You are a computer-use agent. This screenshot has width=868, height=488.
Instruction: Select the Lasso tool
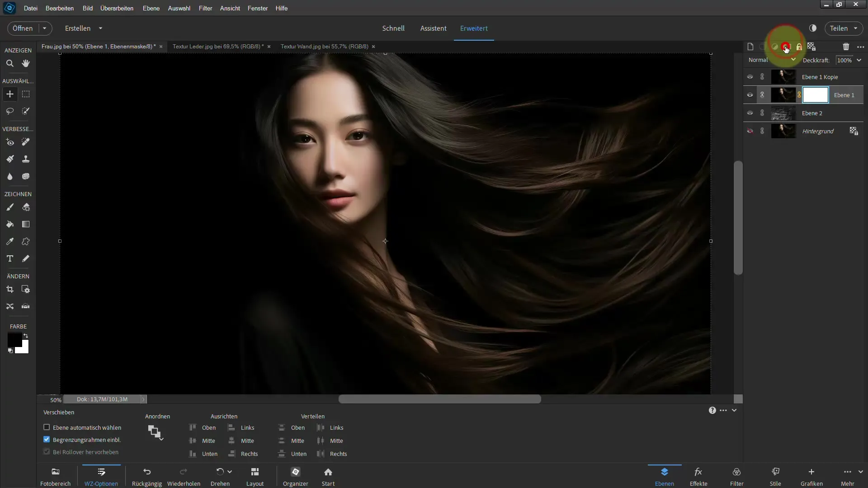coord(9,111)
